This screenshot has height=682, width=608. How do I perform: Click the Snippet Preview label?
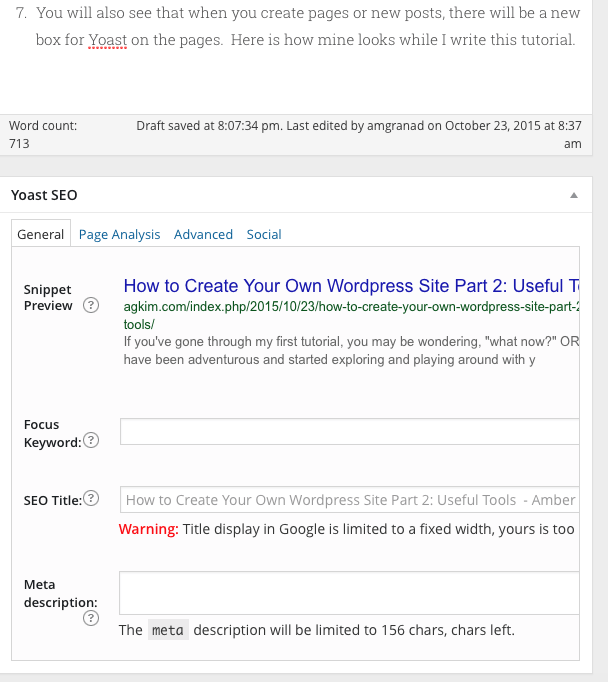(x=48, y=298)
